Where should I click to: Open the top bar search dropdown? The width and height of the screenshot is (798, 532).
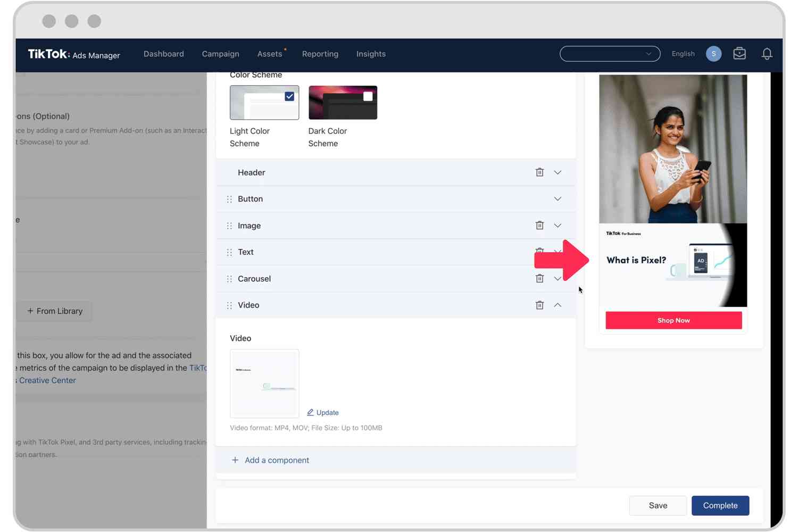(649, 53)
